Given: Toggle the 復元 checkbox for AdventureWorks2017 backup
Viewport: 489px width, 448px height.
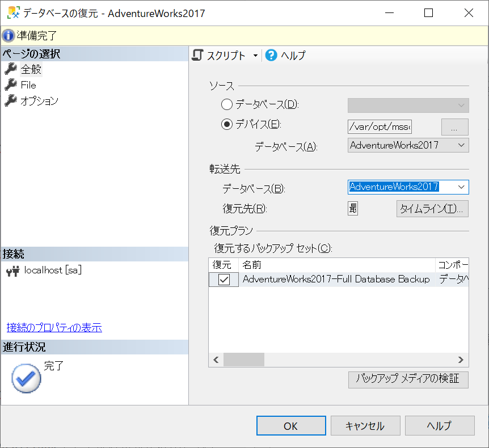Looking at the screenshot, I should coord(224,280).
